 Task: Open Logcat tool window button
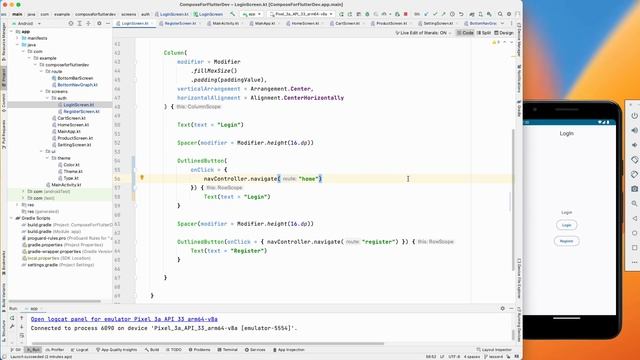[x=80, y=350]
